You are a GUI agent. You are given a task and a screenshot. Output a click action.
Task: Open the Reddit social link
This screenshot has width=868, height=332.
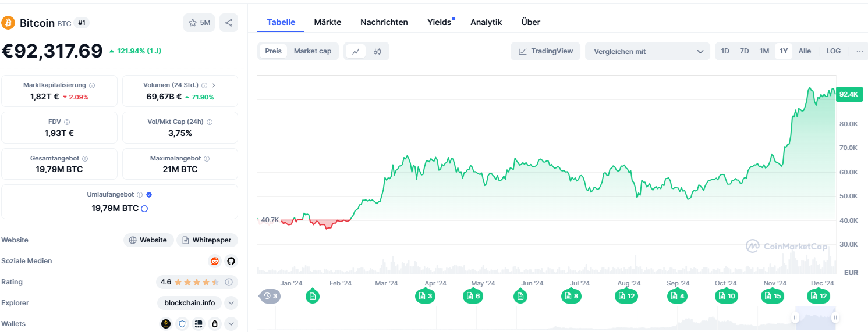click(x=215, y=261)
